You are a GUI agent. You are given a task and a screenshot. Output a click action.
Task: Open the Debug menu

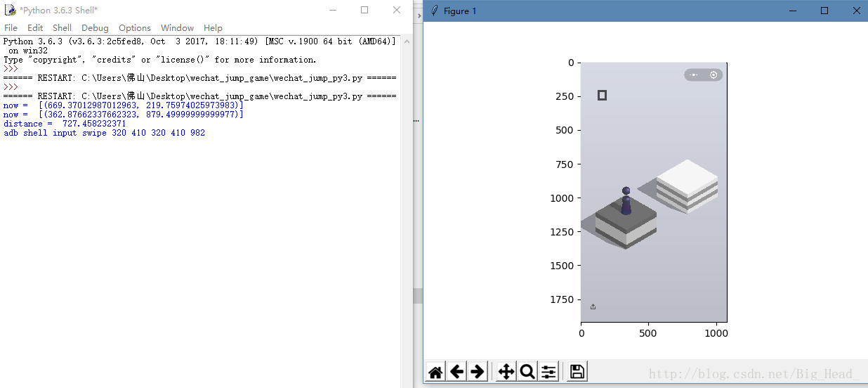click(x=95, y=28)
